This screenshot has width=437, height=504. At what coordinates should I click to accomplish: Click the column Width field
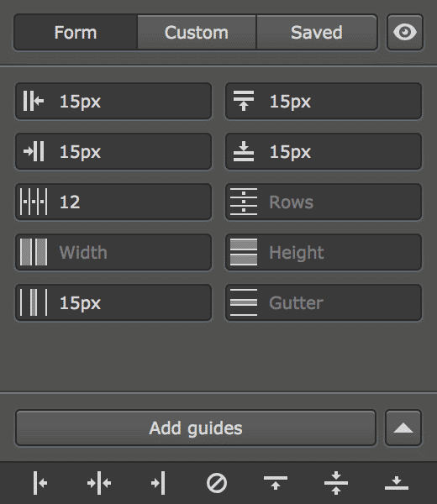(x=113, y=252)
